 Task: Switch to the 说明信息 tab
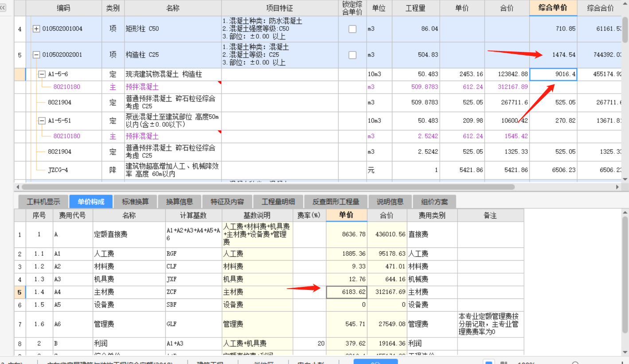click(390, 202)
